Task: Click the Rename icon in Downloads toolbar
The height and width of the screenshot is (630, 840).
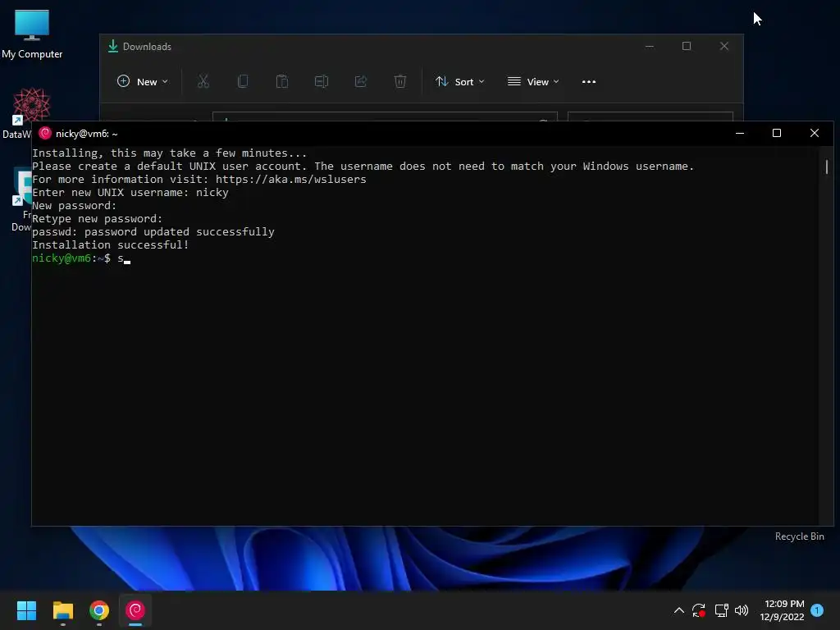Action: point(322,81)
